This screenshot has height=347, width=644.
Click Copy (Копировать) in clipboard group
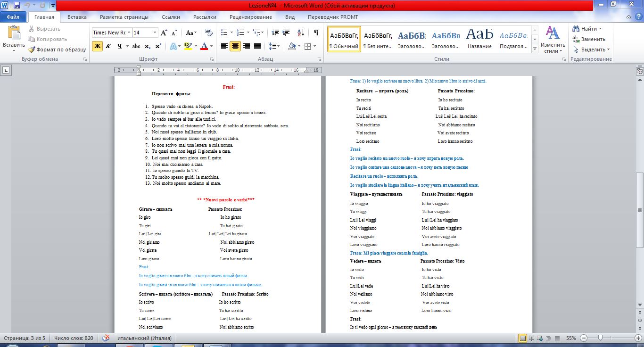(47, 39)
